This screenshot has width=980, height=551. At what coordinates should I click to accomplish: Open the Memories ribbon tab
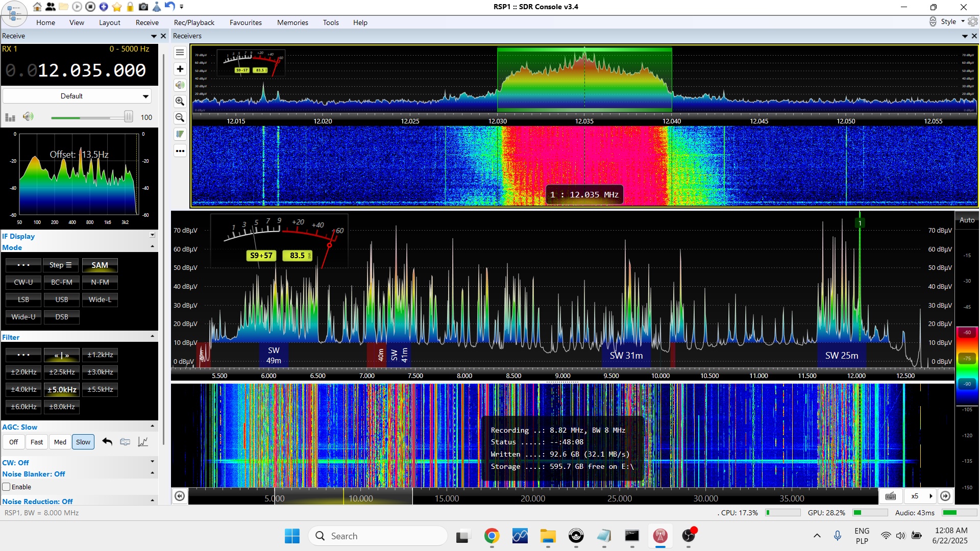(292, 22)
